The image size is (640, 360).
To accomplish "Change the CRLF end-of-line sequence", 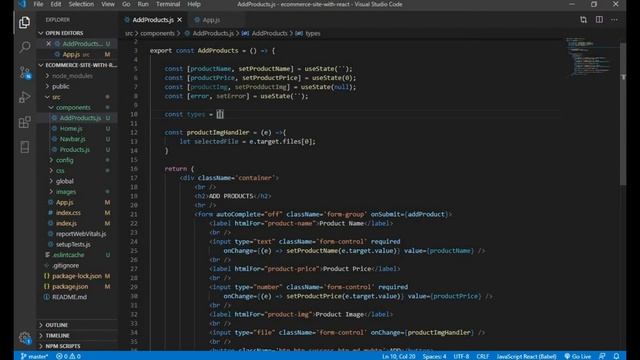I will click(482, 356).
